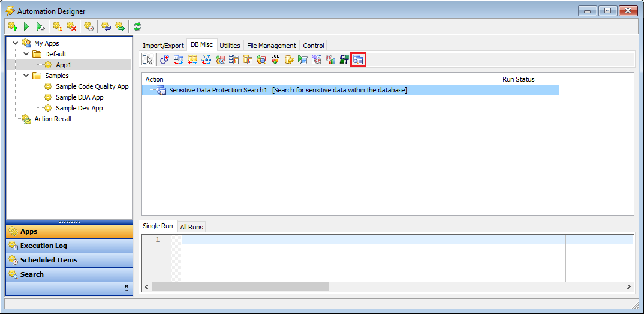The width and height of the screenshot is (644, 314).
Task: Select the pointer cursor tool in DB Misc
Action: (148, 60)
